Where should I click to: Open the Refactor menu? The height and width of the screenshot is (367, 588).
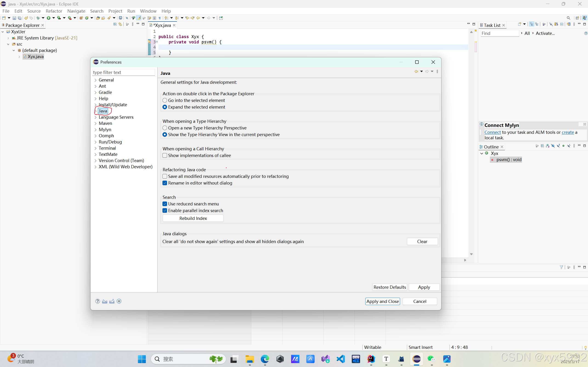point(54,11)
